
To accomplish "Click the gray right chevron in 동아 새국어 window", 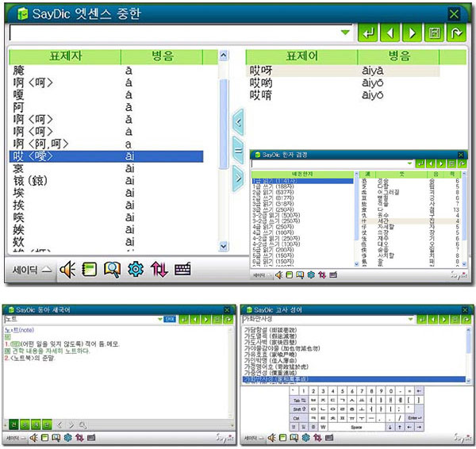I will click(x=71, y=425).
